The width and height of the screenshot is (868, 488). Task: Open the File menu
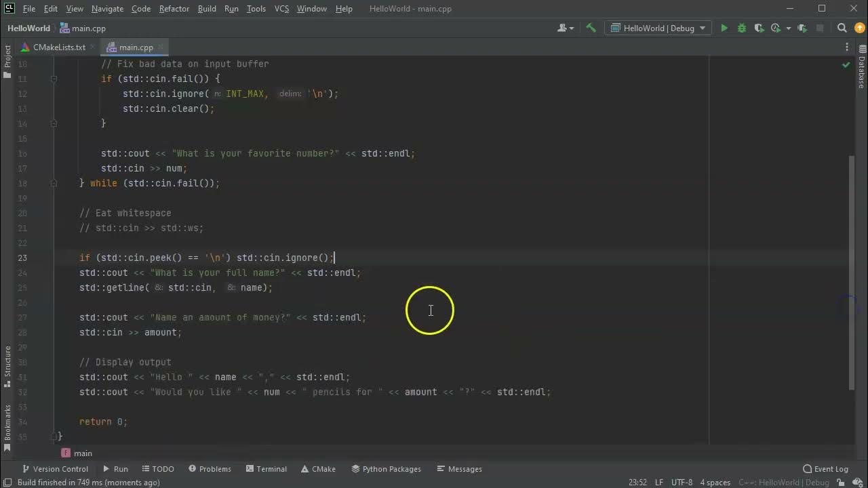point(29,9)
